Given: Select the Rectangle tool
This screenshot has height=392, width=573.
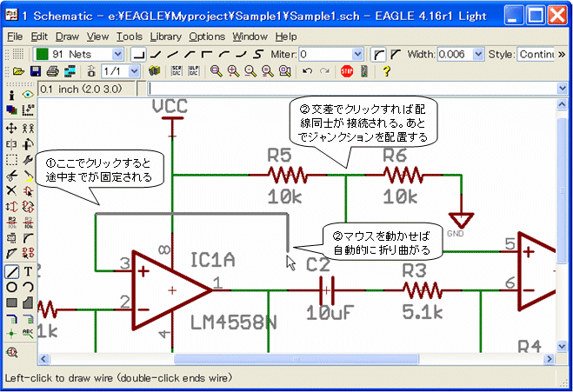Looking at the screenshot, I should click(x=11, y=302).
